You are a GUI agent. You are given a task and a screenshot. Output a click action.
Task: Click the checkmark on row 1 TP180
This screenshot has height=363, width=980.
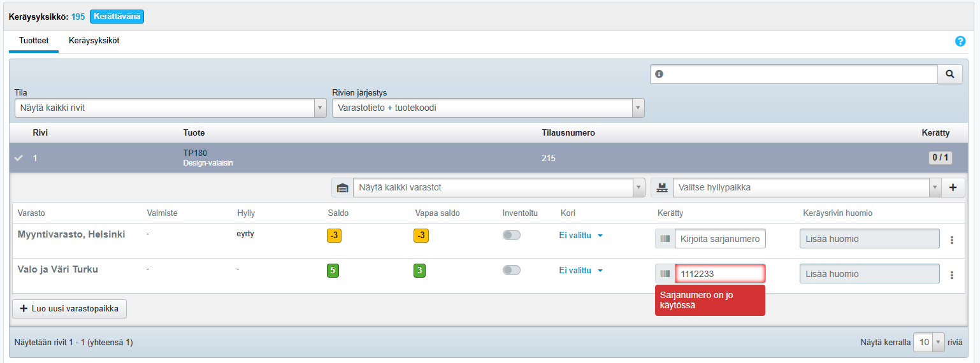pyautogui.click(x=18, y=158)
